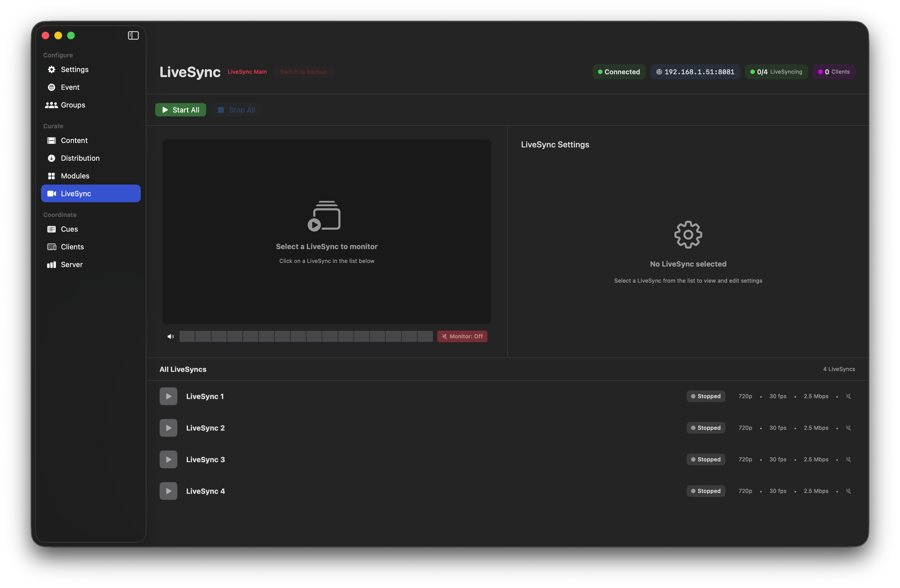
Task: Click the monitor placeholder play icon
Action: [324, 216]
